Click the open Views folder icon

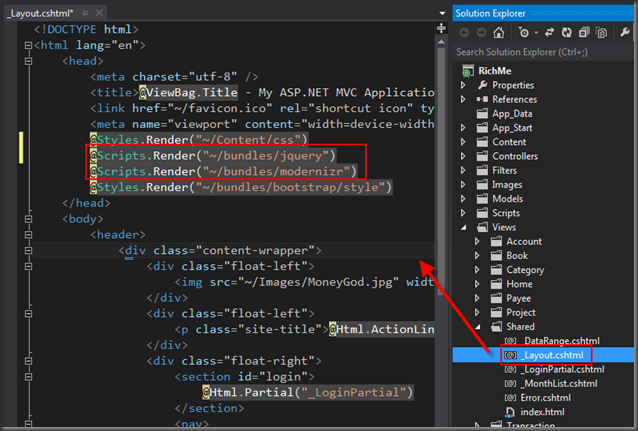[482, 227]
